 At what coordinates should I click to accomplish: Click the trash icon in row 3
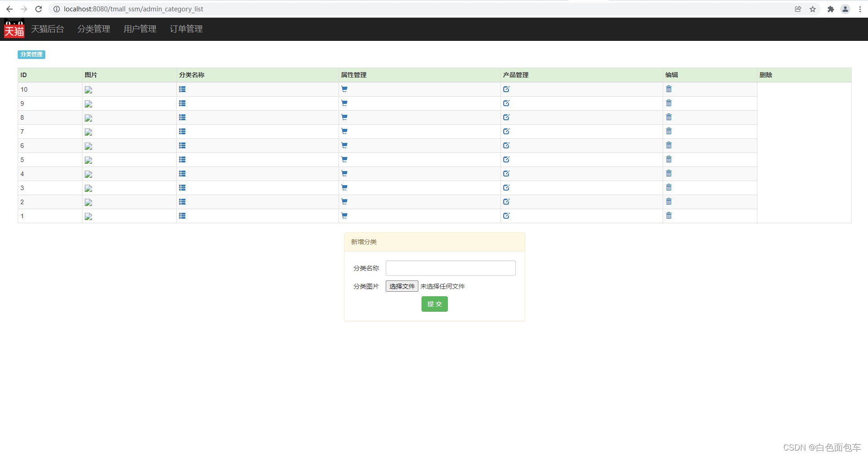[x=669, y=187]
